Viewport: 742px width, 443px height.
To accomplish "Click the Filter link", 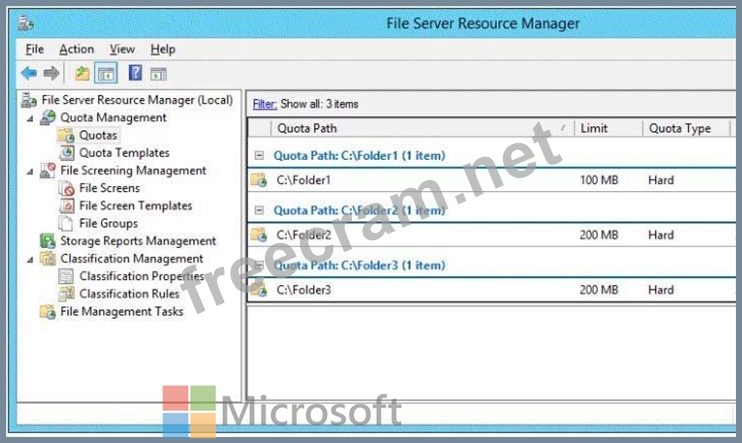I will (265, 104).
